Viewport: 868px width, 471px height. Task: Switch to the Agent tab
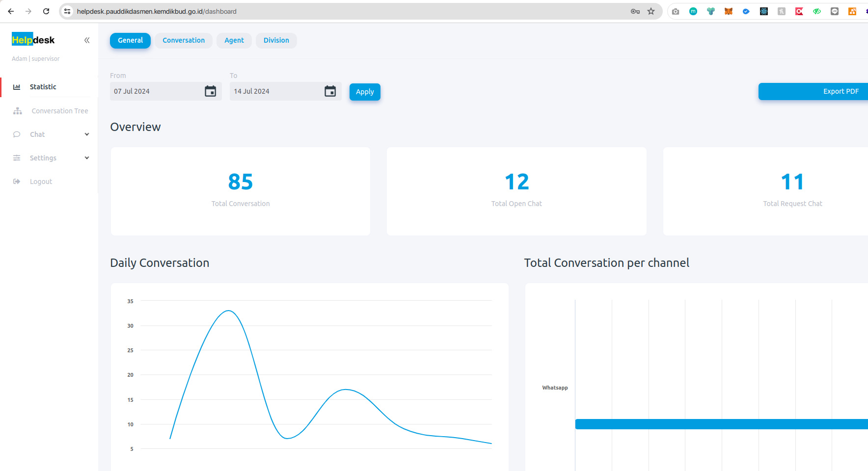[234, 40]
